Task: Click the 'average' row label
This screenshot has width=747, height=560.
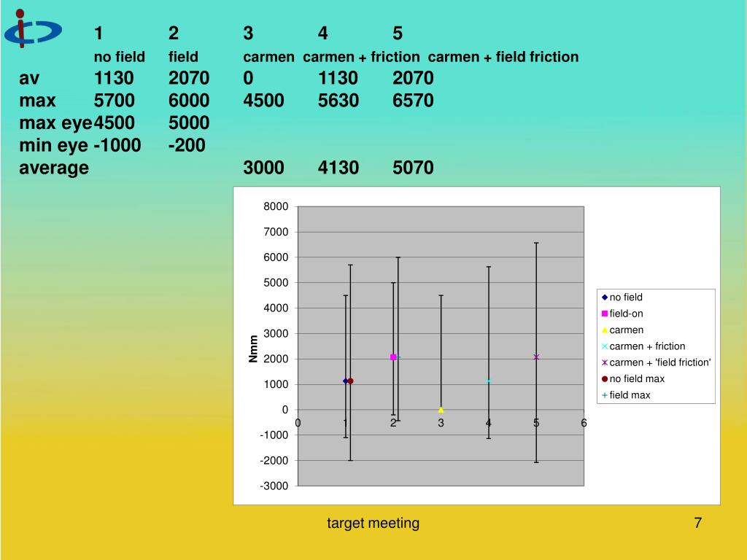Action: (54, 168)
